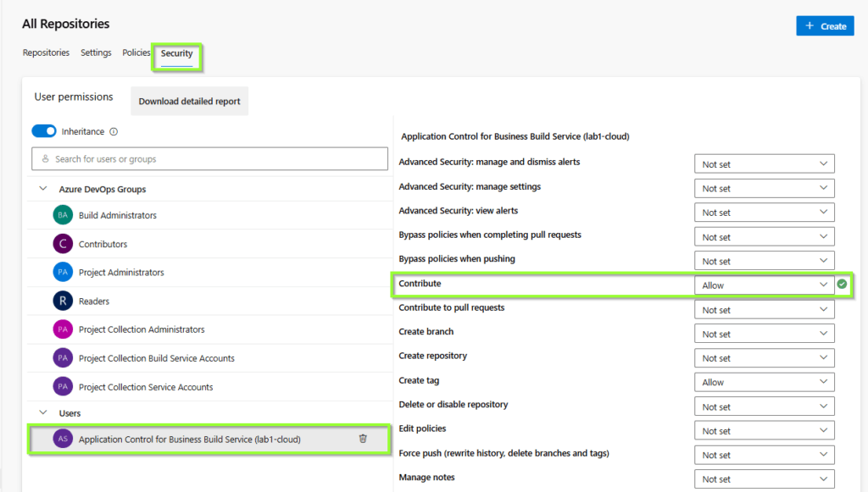Collapse the Users section
Image resolution: width=868 pixels, height=492 pixels.
(x=42, y=413)
